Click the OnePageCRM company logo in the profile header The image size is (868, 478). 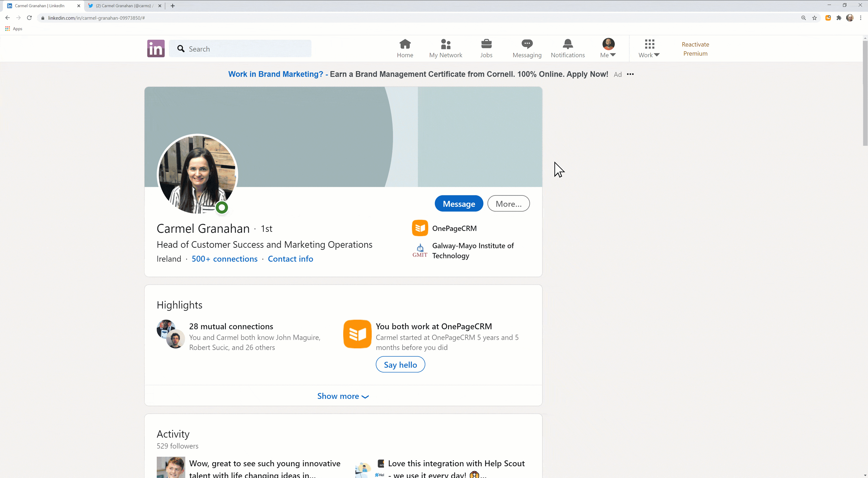tap(420, 228)
